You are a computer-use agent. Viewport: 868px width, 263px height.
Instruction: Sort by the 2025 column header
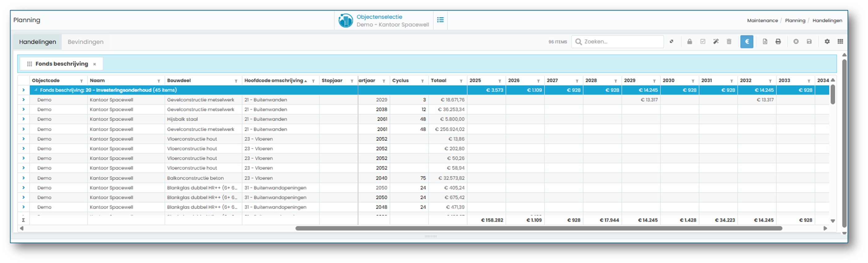[475, 80]
